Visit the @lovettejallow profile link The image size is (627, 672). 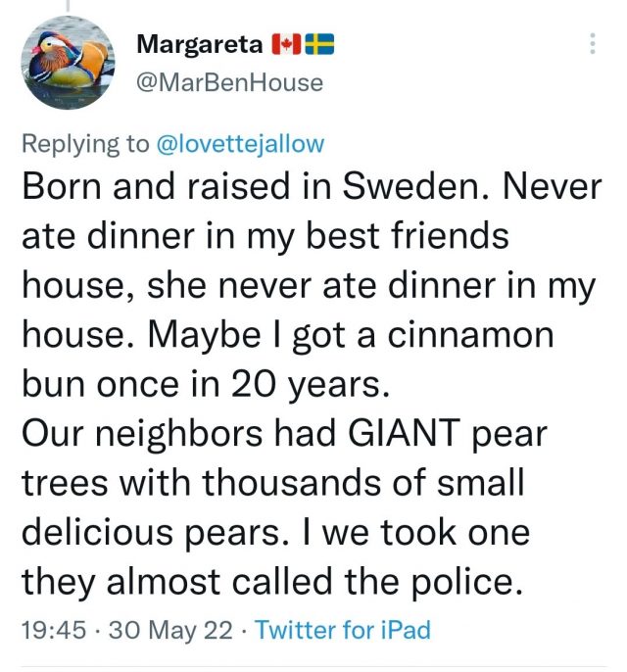pos(239,144)
